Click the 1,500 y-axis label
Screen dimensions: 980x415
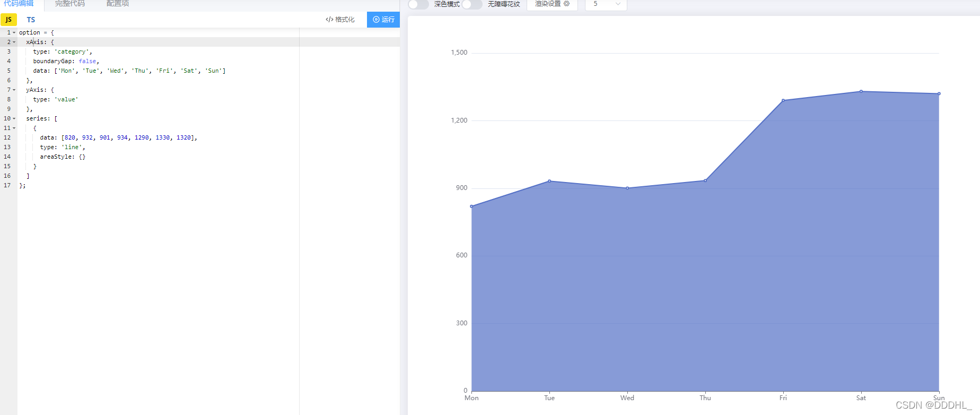point(459,53)
